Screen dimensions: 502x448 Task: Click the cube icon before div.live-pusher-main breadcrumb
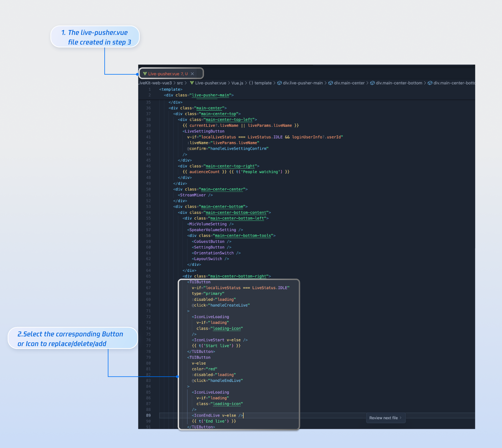click(279, 83)
